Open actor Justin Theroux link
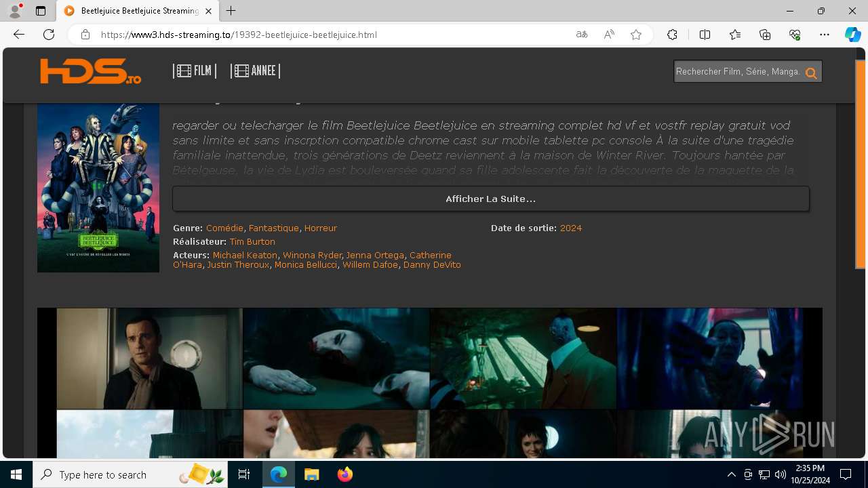The height and width of the screenshot is (488, 868). coord(238,265)
